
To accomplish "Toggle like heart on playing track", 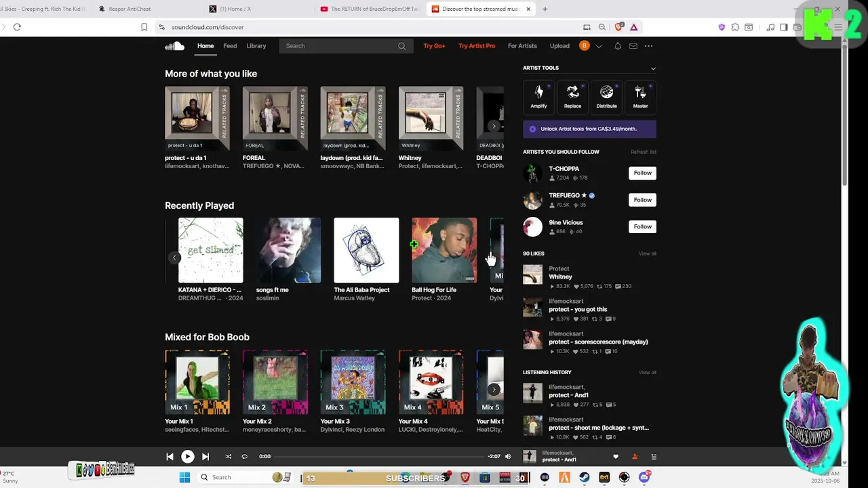I will coord(616,457).
